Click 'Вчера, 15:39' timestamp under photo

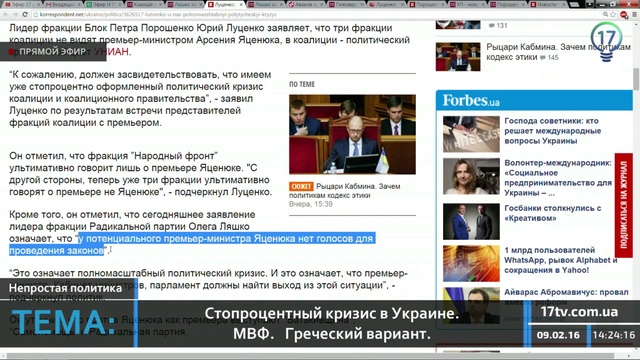pos(311,204)
